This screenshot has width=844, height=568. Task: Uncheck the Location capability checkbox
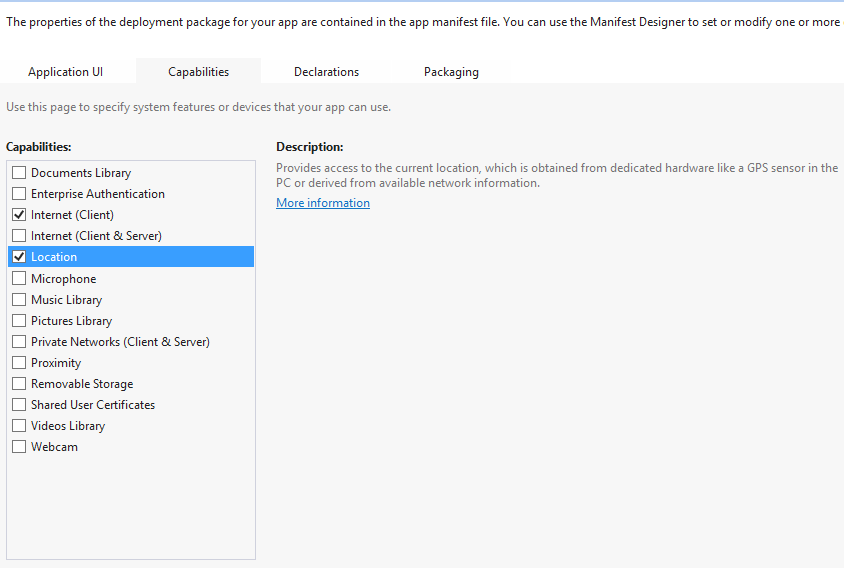coord(19,256)
